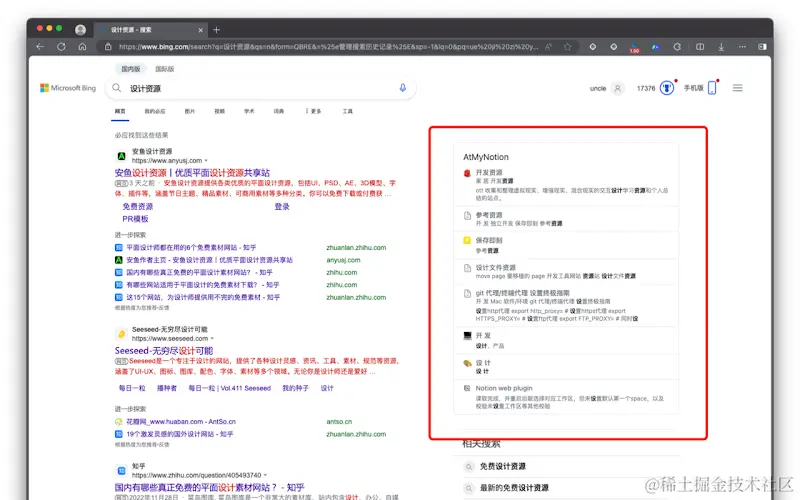Select related search 最新的免费设计资源
Image resolution: width=800 pixels, height=500 pixels.
[514, 488]
